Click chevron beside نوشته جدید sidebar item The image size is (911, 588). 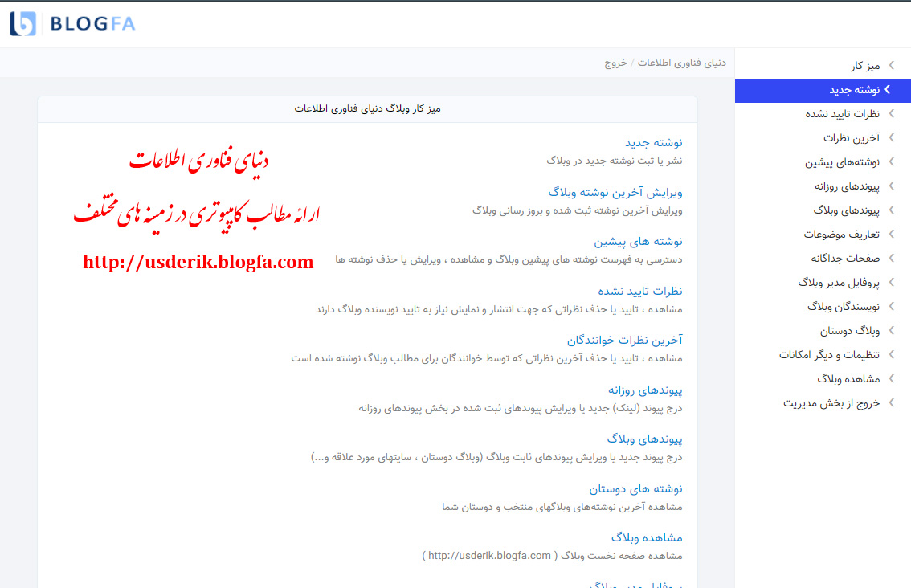[888, 90]
